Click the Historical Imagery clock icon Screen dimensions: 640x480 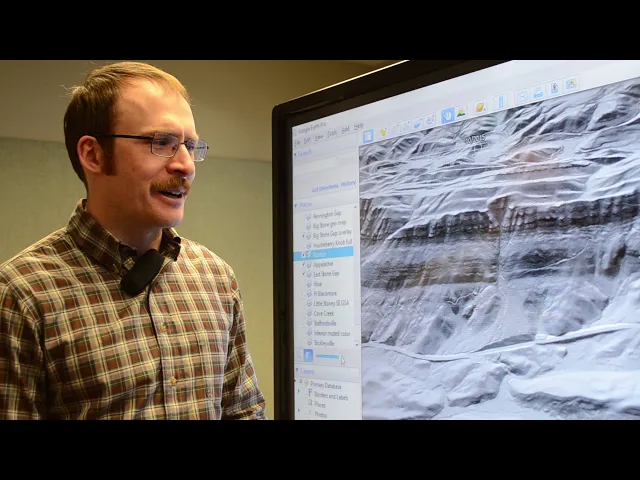(447, 115)
